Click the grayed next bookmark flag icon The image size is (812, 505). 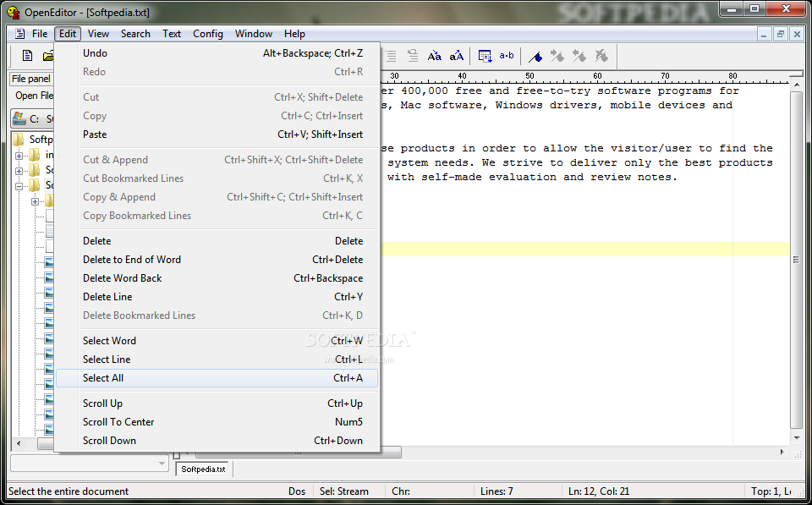pyautogui.click(x=557, y=56)
